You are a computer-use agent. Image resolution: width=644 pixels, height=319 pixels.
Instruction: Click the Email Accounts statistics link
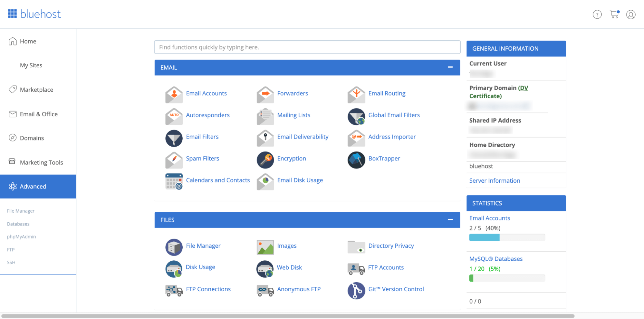(489, 218)
